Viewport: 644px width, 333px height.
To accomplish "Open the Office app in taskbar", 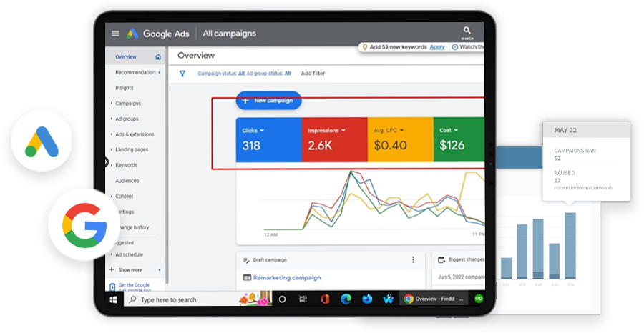I will (x=325, y=299).
